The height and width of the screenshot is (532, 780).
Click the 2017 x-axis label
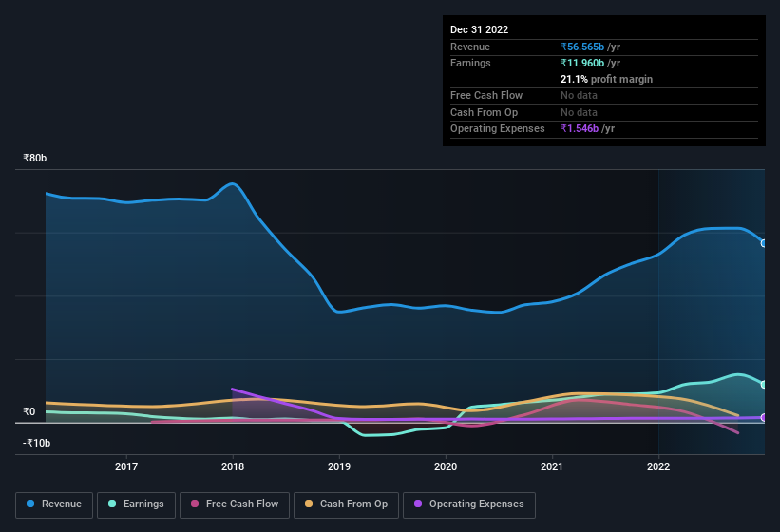(126, 466)
